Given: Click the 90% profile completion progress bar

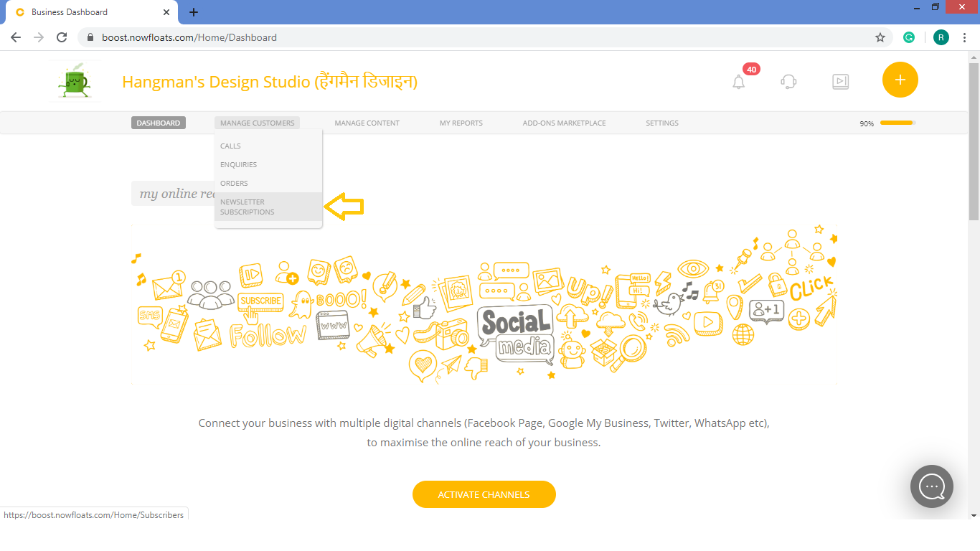Looking at the screenshot, I should coord(898,123).
